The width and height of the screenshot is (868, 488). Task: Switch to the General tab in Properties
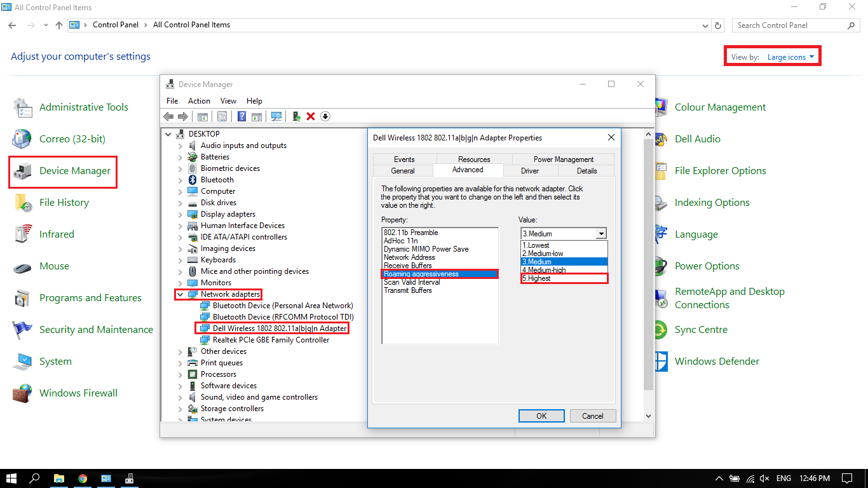[403, 171]
